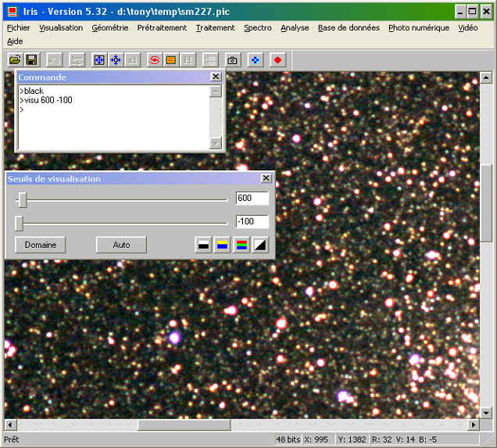497x448 pixels.
Task: Minimize the Iris window
Action: coord(460,12)
